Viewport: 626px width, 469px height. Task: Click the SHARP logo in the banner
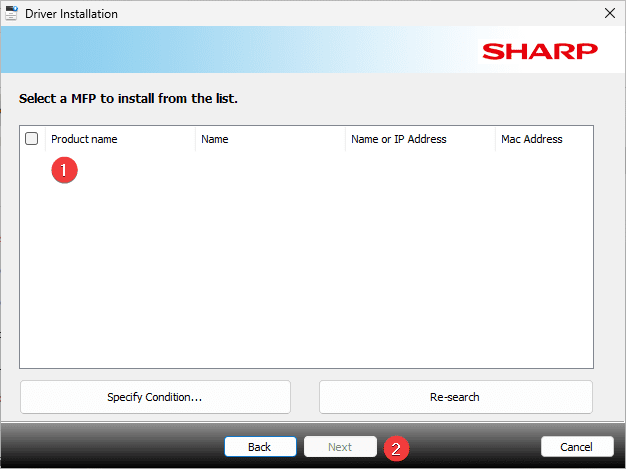click(539, 51)
